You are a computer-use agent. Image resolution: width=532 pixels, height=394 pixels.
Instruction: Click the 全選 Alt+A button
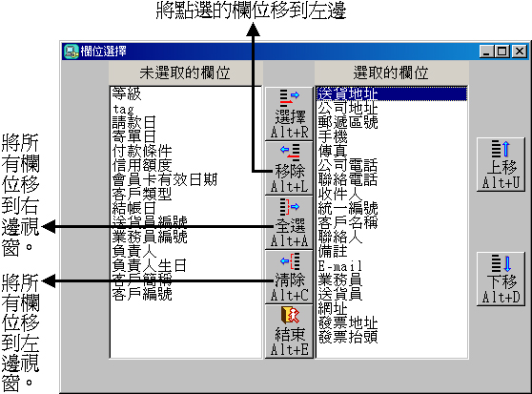(x=289, y=222)
